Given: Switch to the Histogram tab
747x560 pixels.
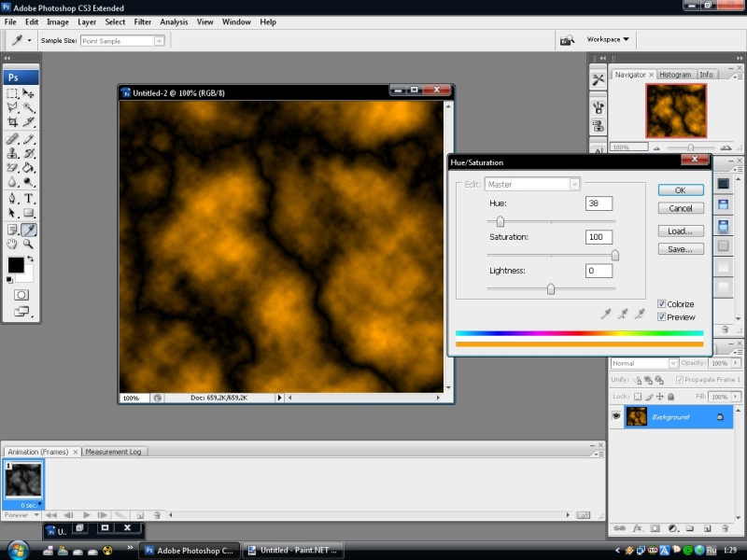Looking at the screenshot, I should (x=674, y=75).
